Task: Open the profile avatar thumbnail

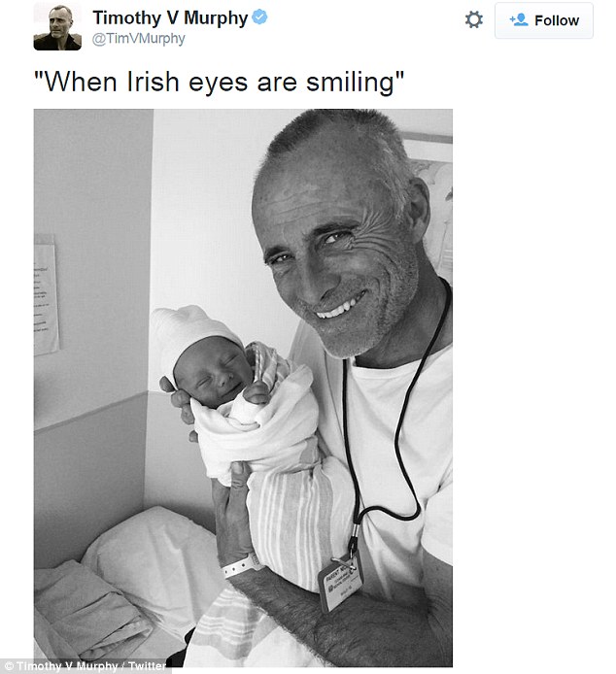Action: click(x=57, y=27)
